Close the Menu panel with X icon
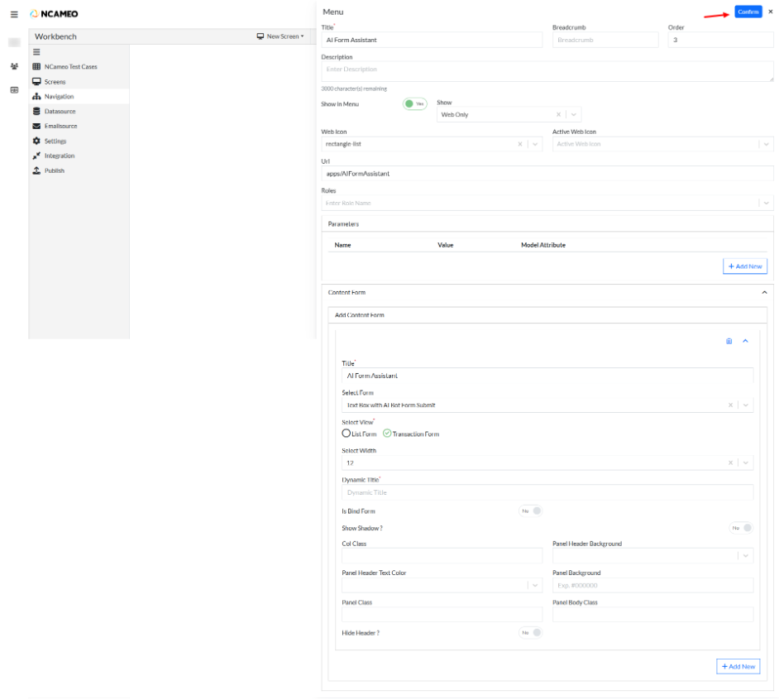 pos(771,12)
